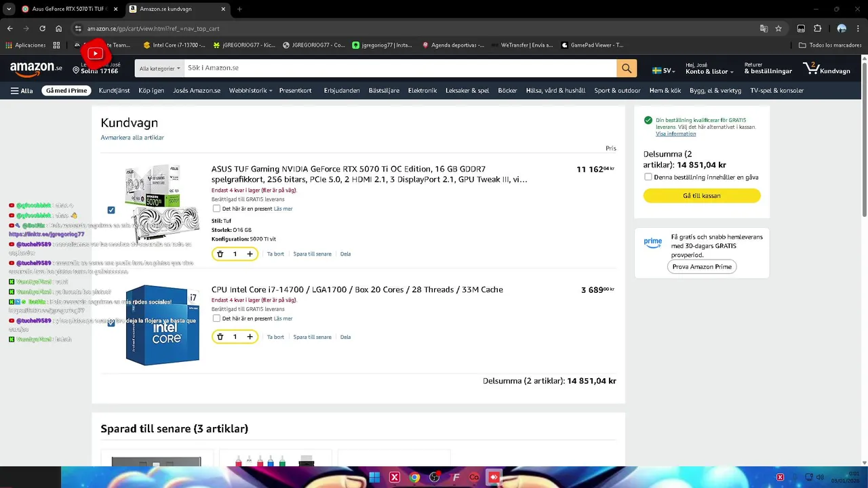Click trash icon for RTX 5070 Ti
Image resolution: width=868 pixels, height=488 pixels.
[220, 254]
